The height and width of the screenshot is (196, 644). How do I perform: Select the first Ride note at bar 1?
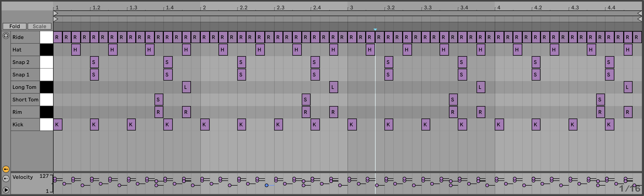point(58,37)
